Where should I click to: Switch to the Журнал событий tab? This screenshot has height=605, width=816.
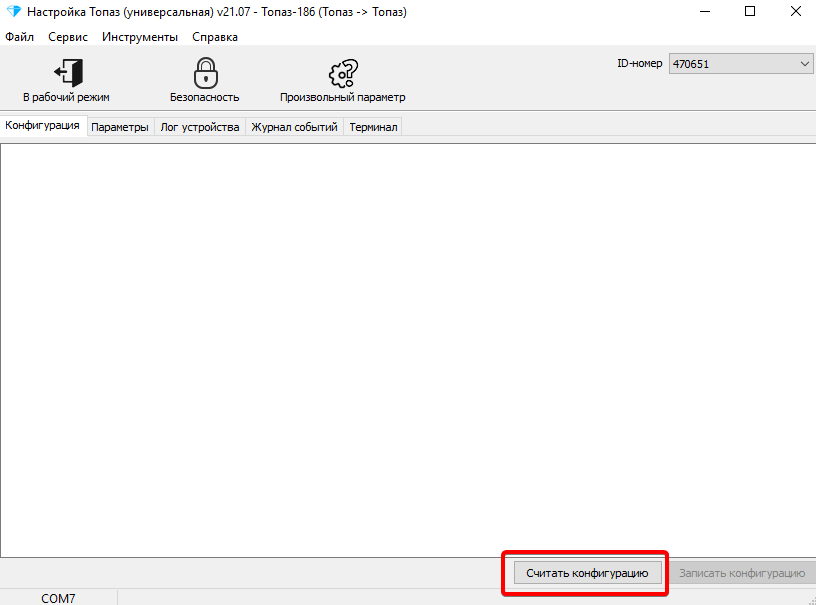[x=295, y=127]
